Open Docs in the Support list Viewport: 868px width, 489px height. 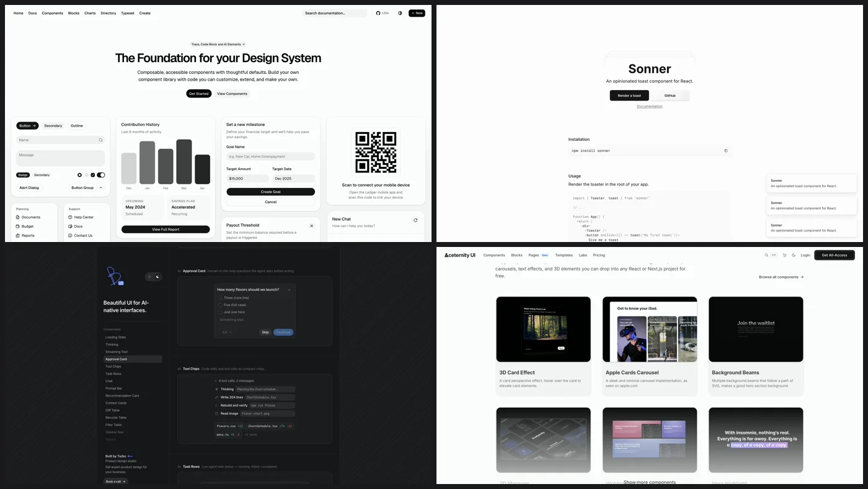pos(76,227)
